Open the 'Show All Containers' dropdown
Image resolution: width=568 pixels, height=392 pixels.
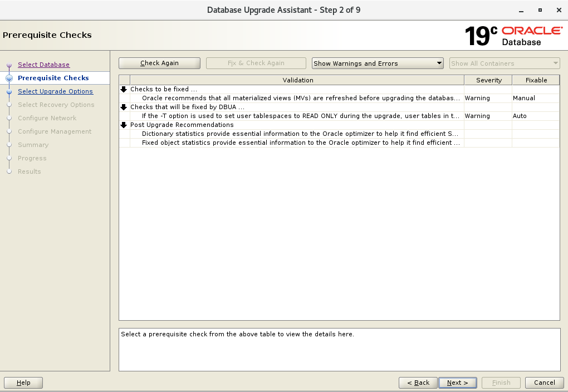[x=505, y=63]
